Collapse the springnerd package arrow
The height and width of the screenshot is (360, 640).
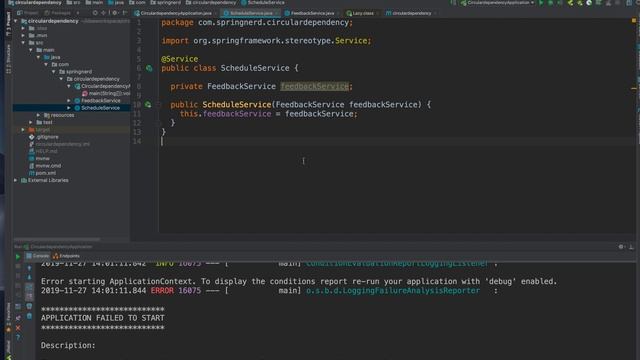[x=54, y=71]
